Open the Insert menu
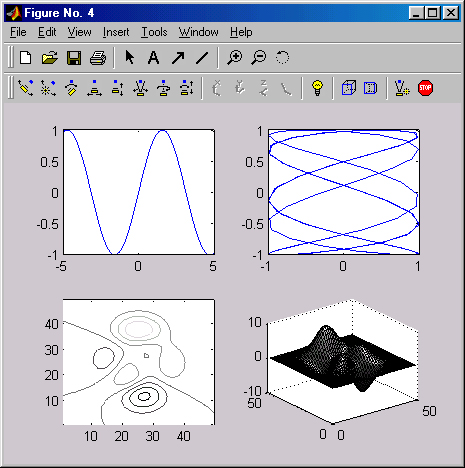This screenshot has height=468, width=465. tap(116, 32)
